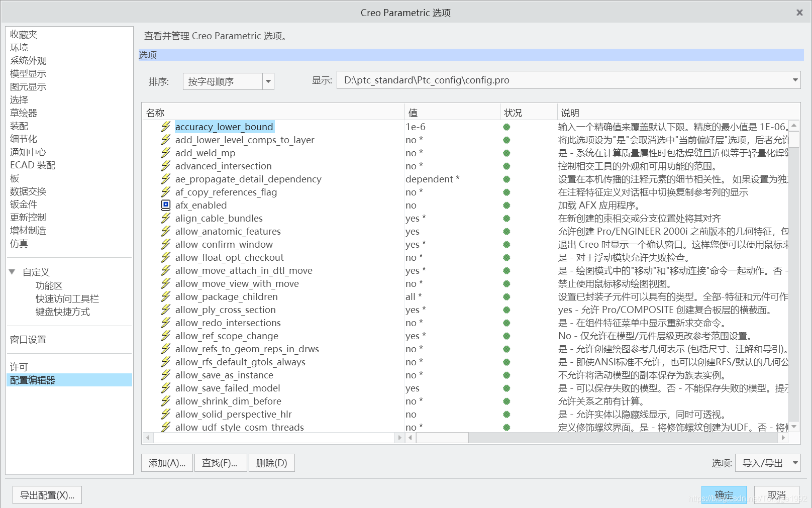Click lightning icon beside allow_redo_intersections
The width and height of the screenshot is (812, 508).
click(x=165, y=323)
